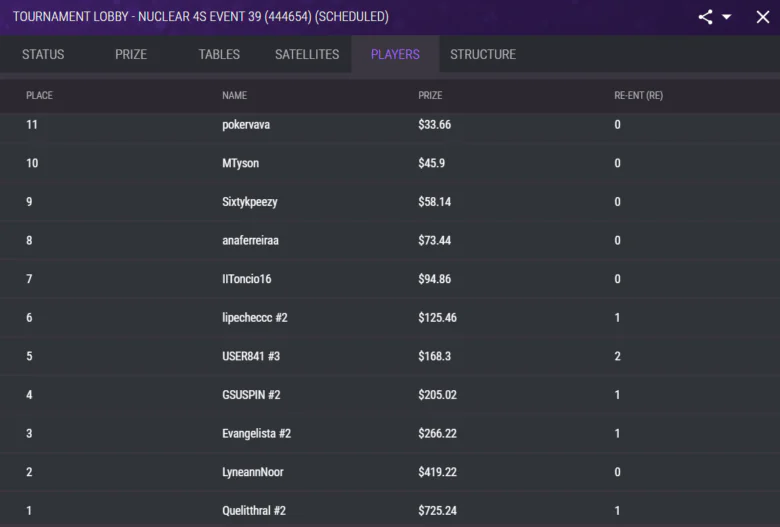Click the $45.9 prize value
780x527 pixels.
[x=431, y=163]
